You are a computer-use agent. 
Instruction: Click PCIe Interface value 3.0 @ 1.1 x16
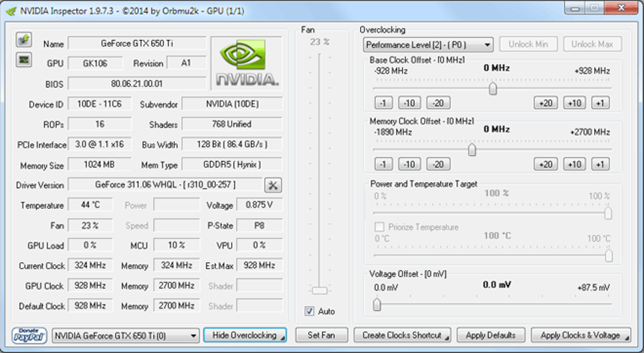pos(99,144)
